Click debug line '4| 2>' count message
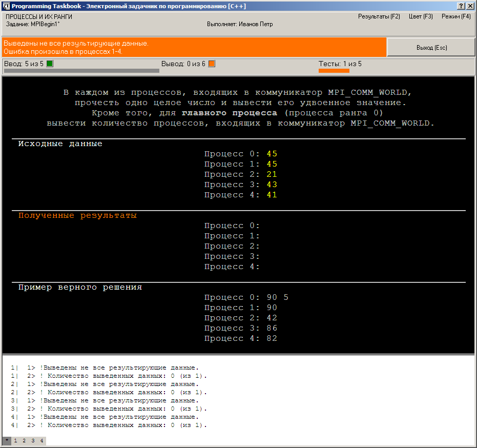Screen dimensions: 477x448 (109, 425)
